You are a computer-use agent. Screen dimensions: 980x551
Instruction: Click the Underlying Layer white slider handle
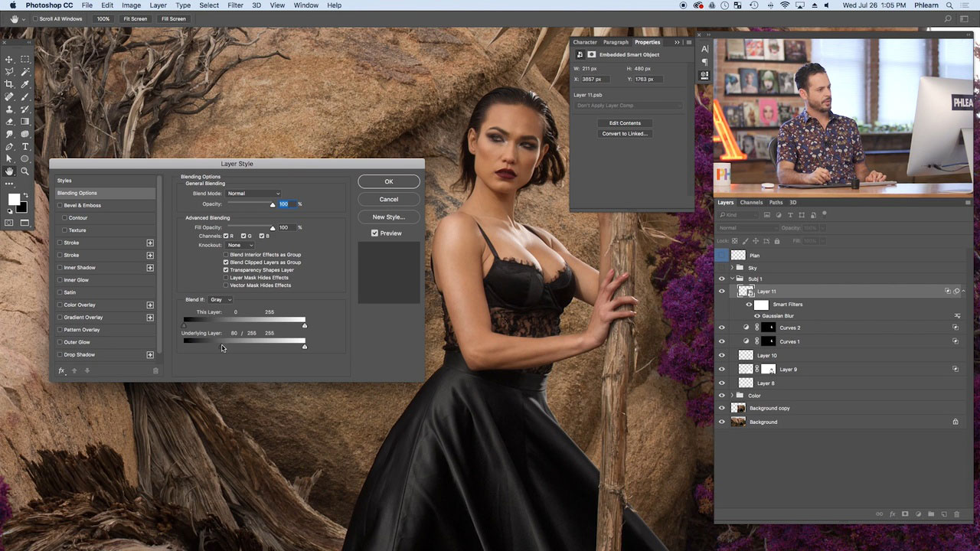coord(305,347)
